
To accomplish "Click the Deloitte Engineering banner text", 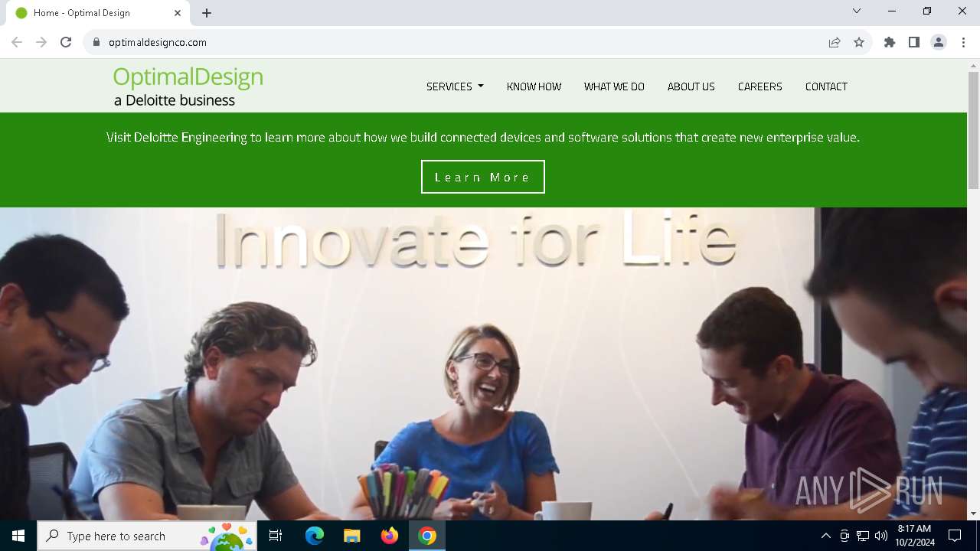I will 483,138.
